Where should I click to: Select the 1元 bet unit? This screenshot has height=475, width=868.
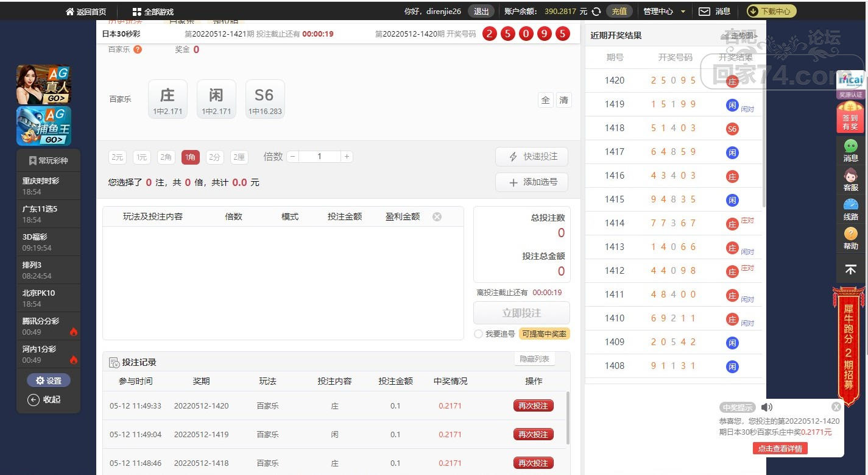click(141, 157)
